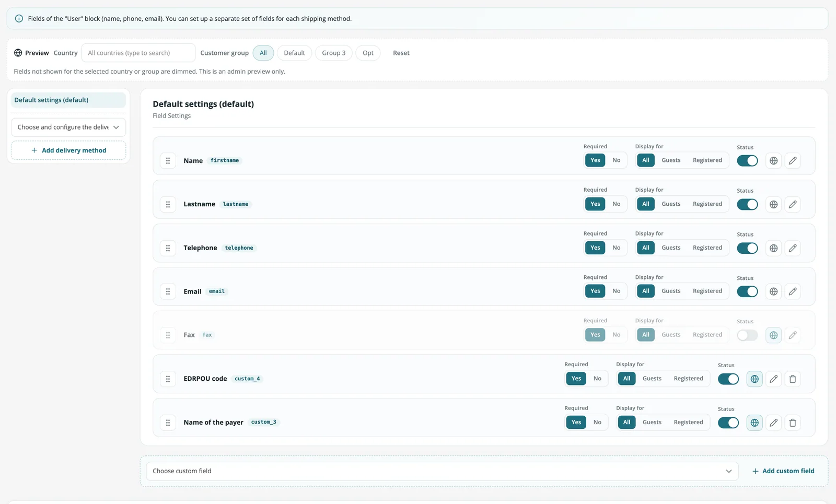Click Add delivery method button
Viewport: 836px width, 504px height.
(68, 150)
